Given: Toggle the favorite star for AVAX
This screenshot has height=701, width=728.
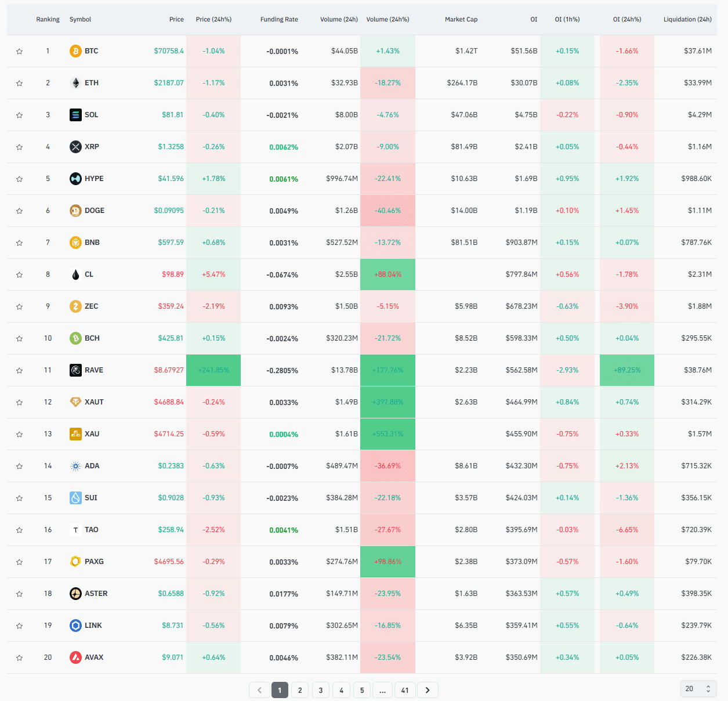Looking at the screenshot, I should tap(19, 657).
